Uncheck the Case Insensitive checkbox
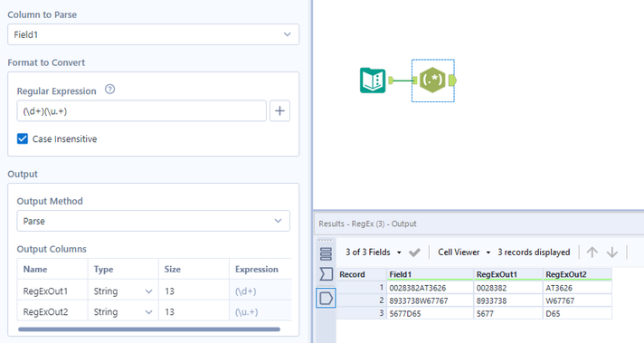Screen dimensions: 644x343 tap(23, 138)
